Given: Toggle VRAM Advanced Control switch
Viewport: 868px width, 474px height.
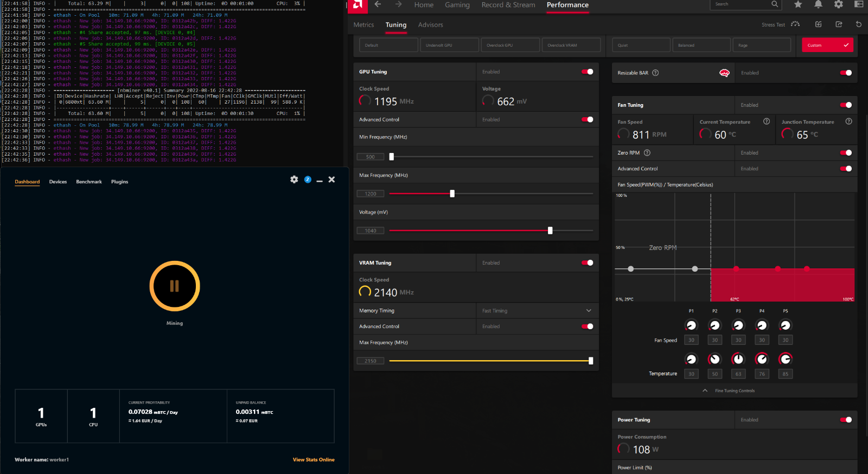Looking at the screenshot, I should pos(588,326).
